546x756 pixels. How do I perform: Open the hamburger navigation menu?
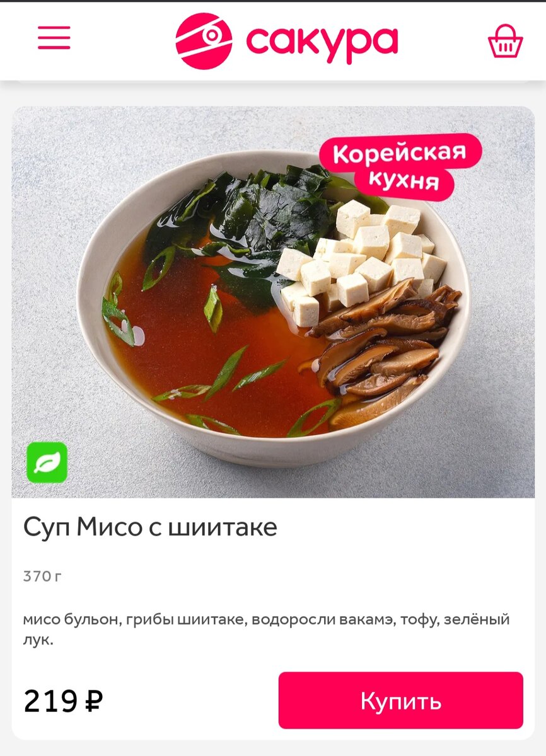click(x=54, y=38)
